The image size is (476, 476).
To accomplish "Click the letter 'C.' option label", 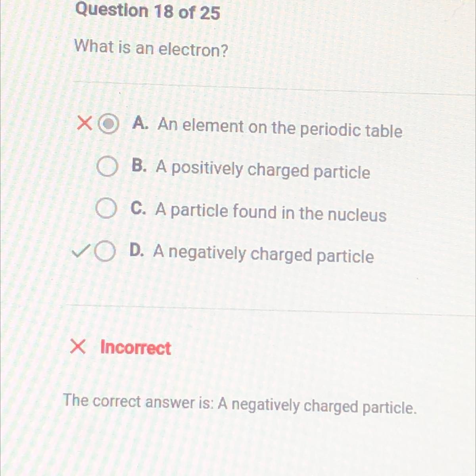I will pyautogui.click(x=138, y=209).
